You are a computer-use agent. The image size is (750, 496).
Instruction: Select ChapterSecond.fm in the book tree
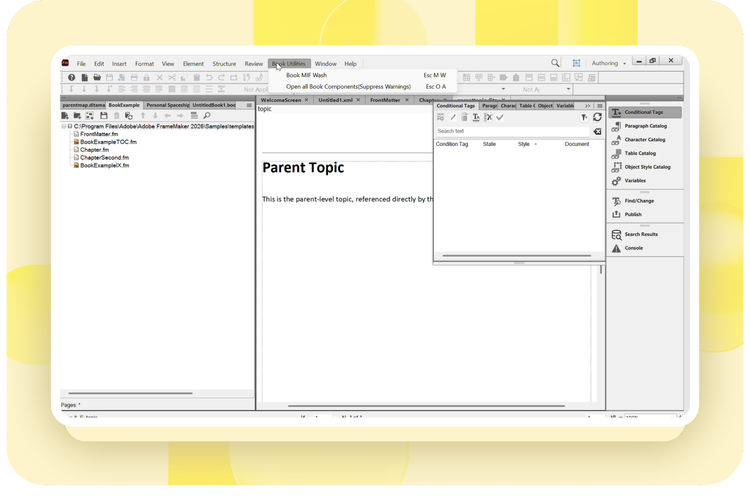[x=104, y=157]
